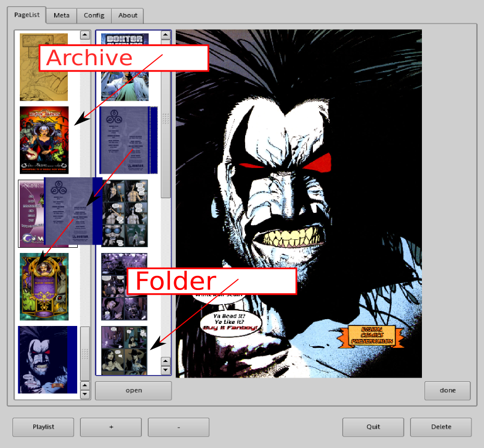
Task: Click the Delete button
Action: pyautogui.click(x=441, y=427)
